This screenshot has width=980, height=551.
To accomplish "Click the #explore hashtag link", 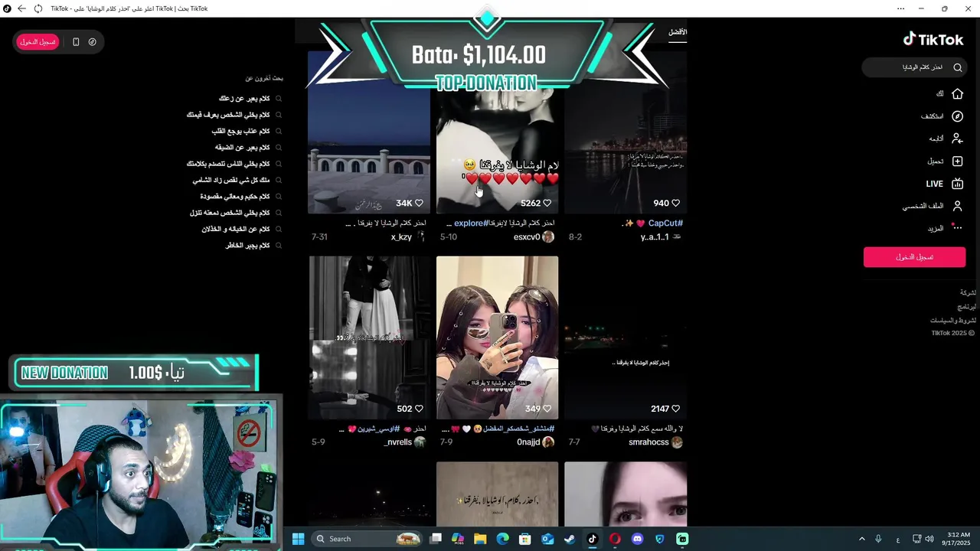I will [x=471, y=223].
